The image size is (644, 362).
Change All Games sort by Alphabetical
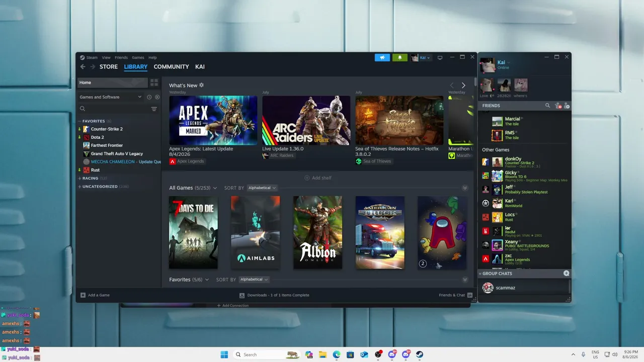(262, 188)
